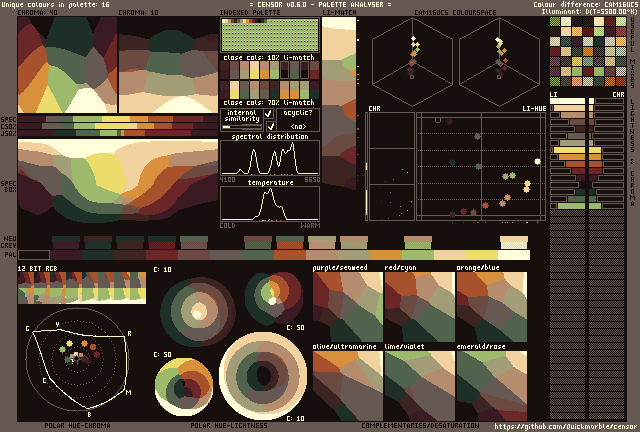Toggle the upper checkmark beside internal similarity
This screenshot has height=432, width=640.
click(269, 114)
